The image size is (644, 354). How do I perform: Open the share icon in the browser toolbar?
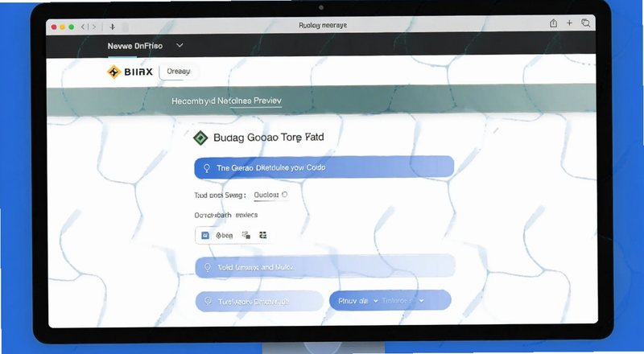coord(553,23)
